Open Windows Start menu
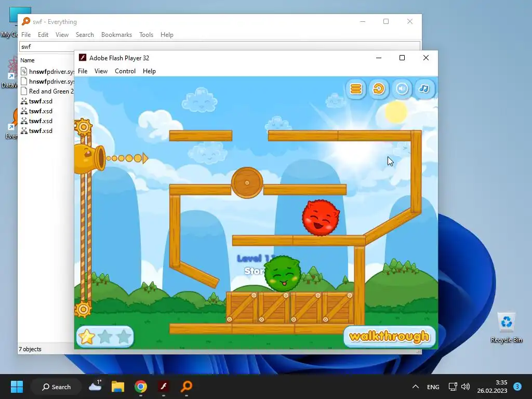This screenshot has width=532, height=399. click(17, 387)
